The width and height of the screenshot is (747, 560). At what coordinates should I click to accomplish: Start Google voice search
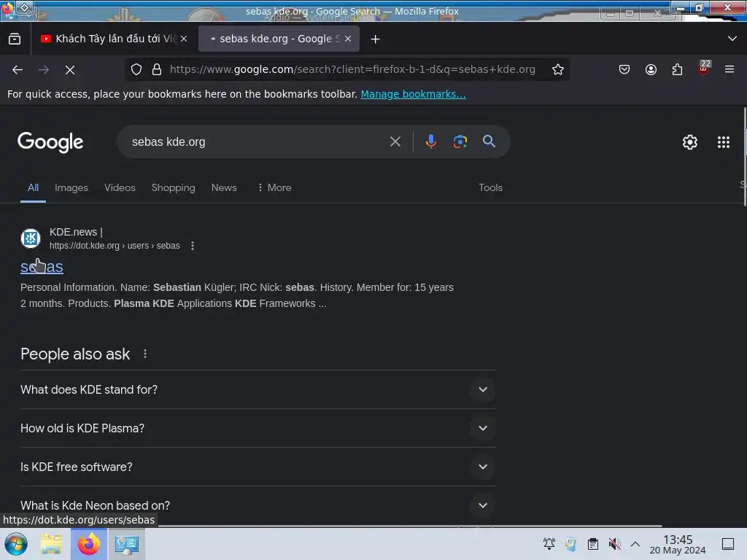tap(430, 141)
